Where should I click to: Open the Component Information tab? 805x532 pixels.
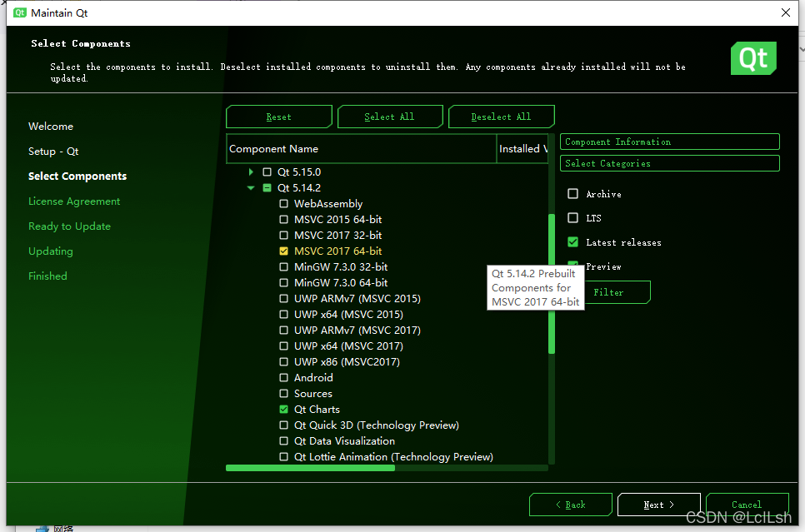tap(669, 142)
